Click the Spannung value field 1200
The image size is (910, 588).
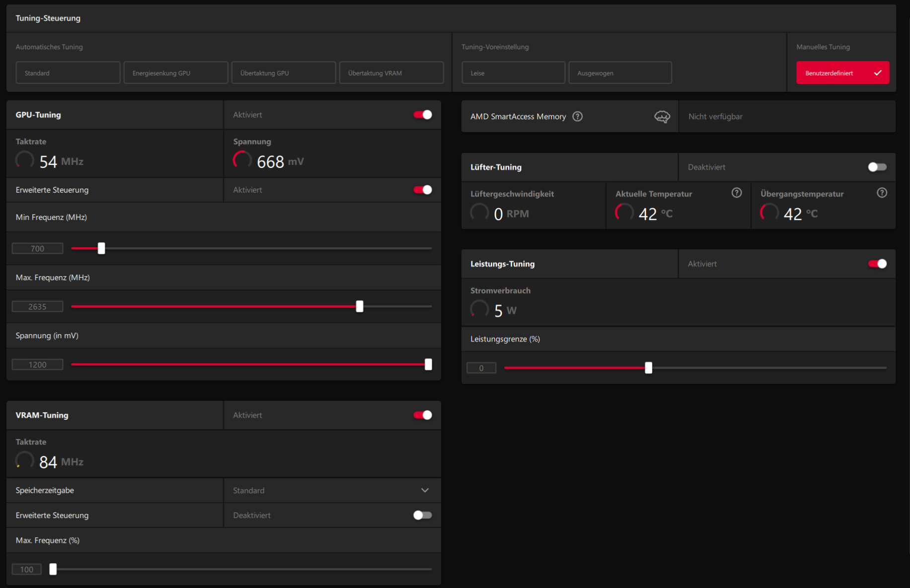(x=37, y=365)
